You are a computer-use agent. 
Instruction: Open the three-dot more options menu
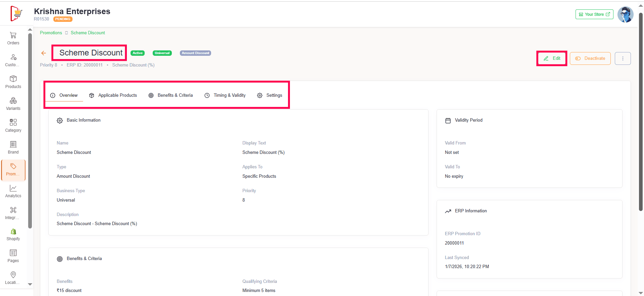pos(623,58)
